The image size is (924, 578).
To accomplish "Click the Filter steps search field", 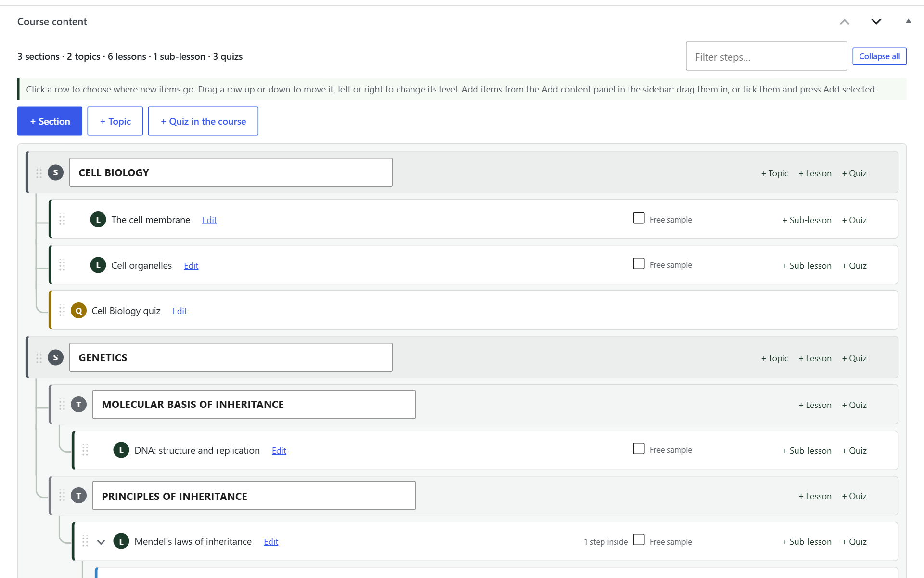I will [x=766, y=56].
